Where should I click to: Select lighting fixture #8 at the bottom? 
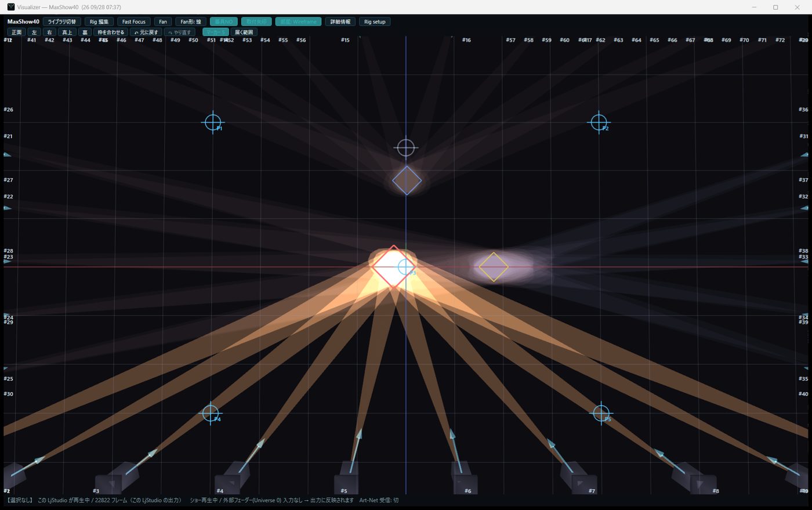pyautogui.click(x=694, y=479)
